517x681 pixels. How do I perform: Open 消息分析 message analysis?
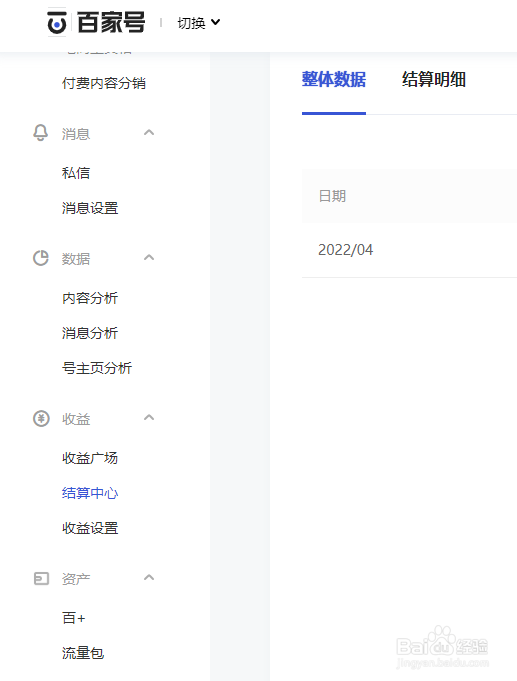[x=90, y=333]
